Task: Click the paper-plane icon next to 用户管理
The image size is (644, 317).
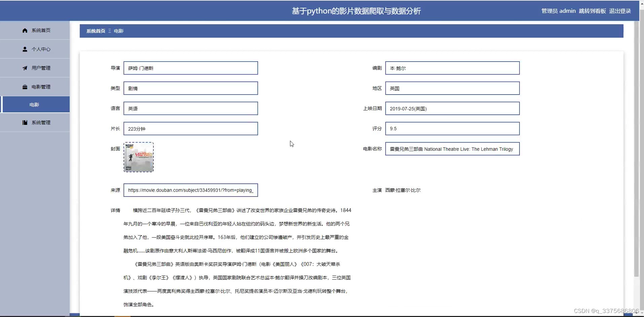Action: 25,68
